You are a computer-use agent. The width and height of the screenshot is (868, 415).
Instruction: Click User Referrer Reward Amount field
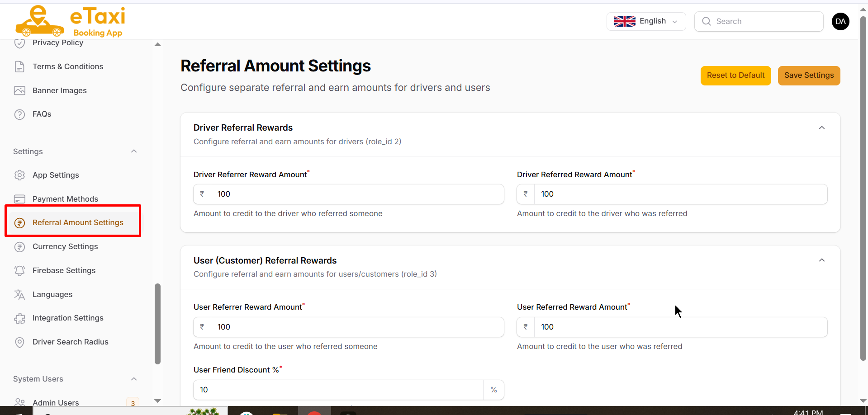coord(357,327)
